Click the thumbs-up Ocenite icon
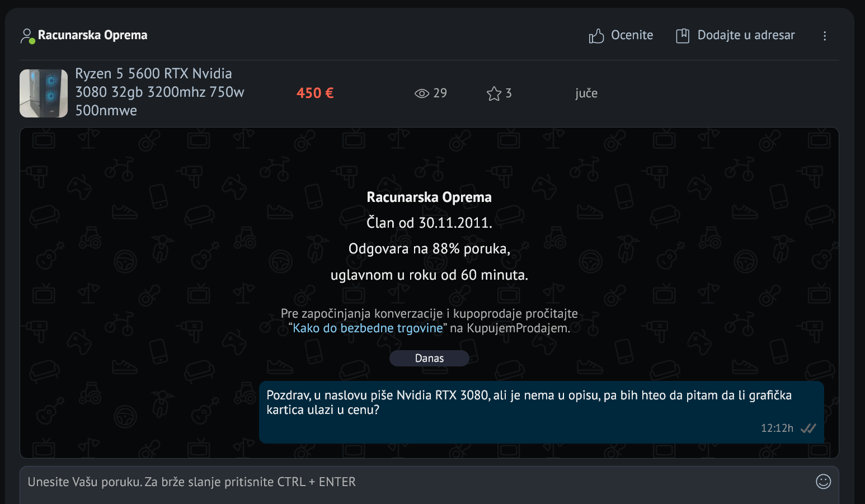 [x=596, y=36]
